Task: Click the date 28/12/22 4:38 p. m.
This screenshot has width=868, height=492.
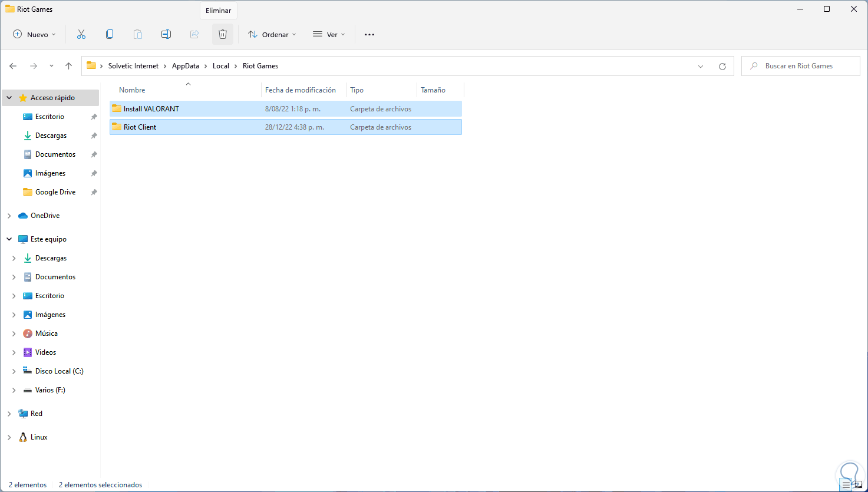Action: [x=295, y=127]
